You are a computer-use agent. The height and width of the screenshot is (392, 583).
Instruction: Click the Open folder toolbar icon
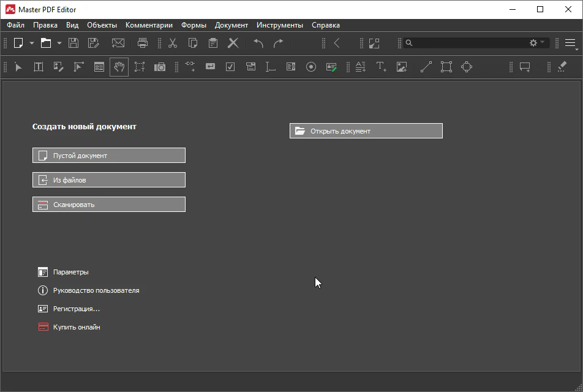(x=46, y=43)
